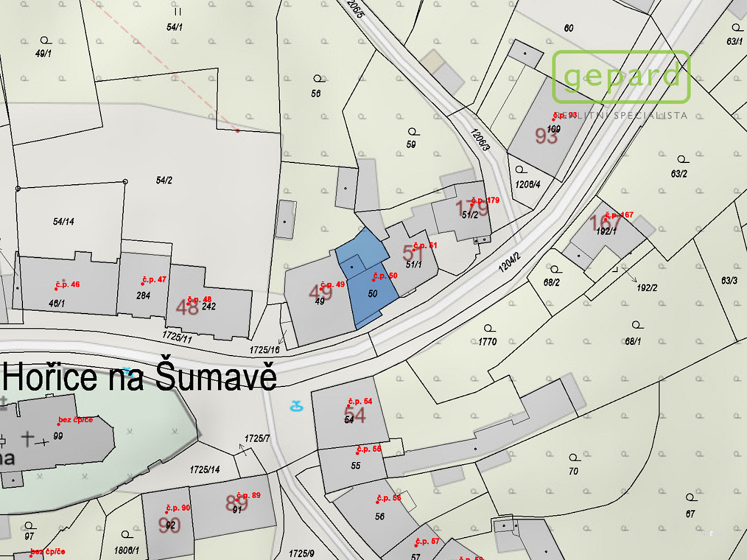Click the Hořice na Šumavě town label
The height and width of the screenshot is (560, 747).
click(140, 377)
